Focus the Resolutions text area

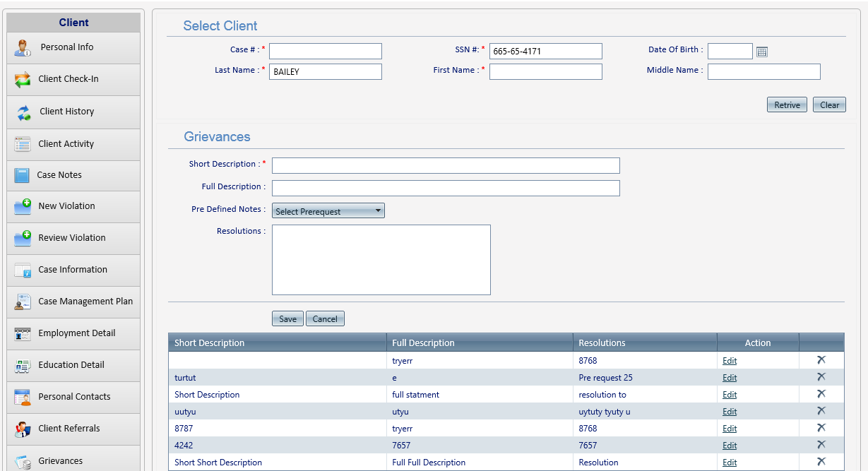[x=381, y=260]
